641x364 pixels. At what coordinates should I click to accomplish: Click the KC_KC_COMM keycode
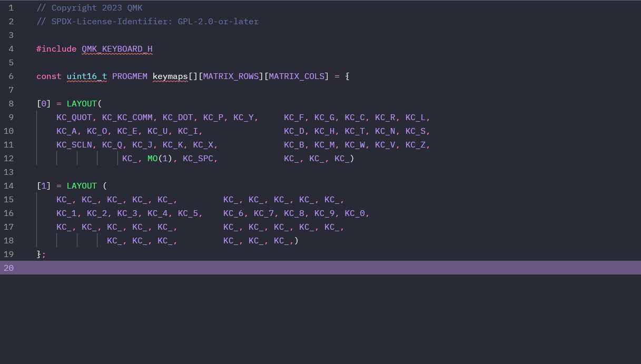pos(127,117)
